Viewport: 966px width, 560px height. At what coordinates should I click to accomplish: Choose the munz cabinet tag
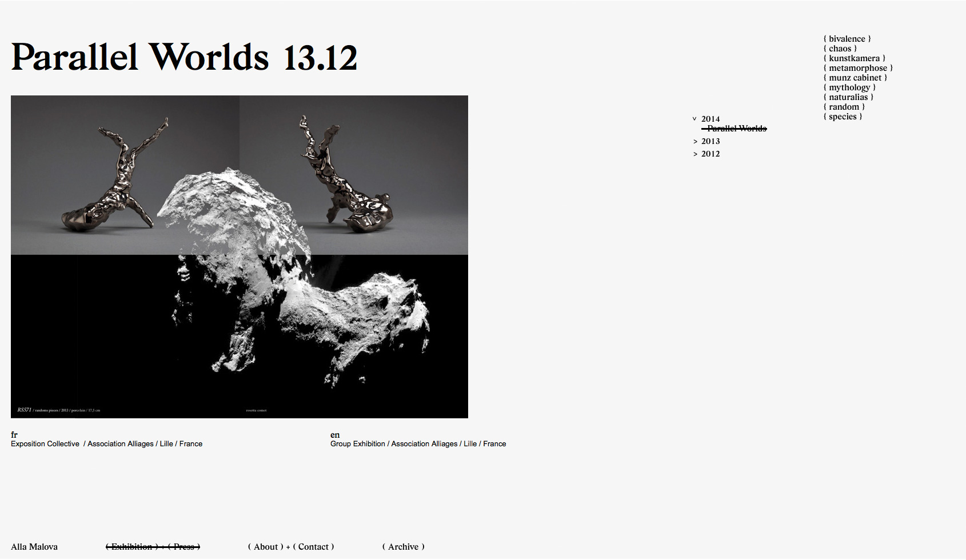(x=855, y=78)
